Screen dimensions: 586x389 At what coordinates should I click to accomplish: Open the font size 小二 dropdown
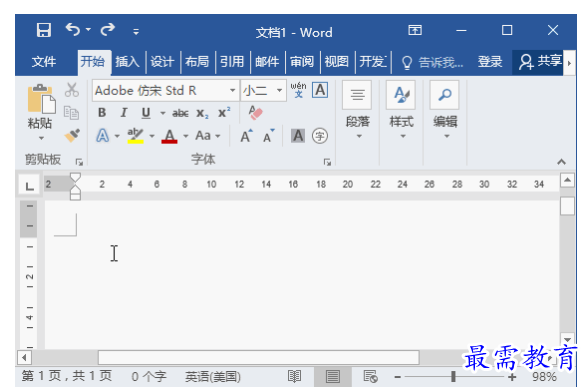click(x=279, y=90)
